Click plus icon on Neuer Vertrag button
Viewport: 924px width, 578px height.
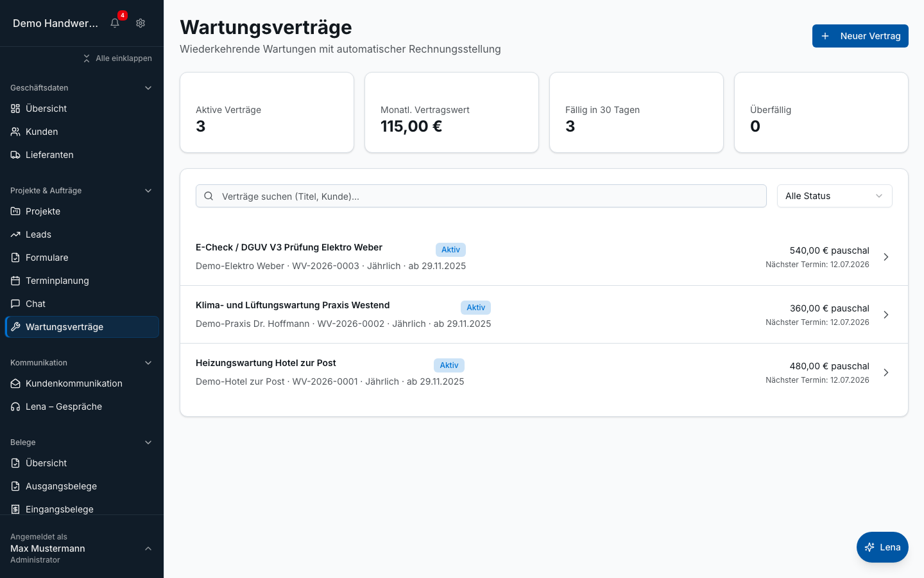tap(825, 36)
